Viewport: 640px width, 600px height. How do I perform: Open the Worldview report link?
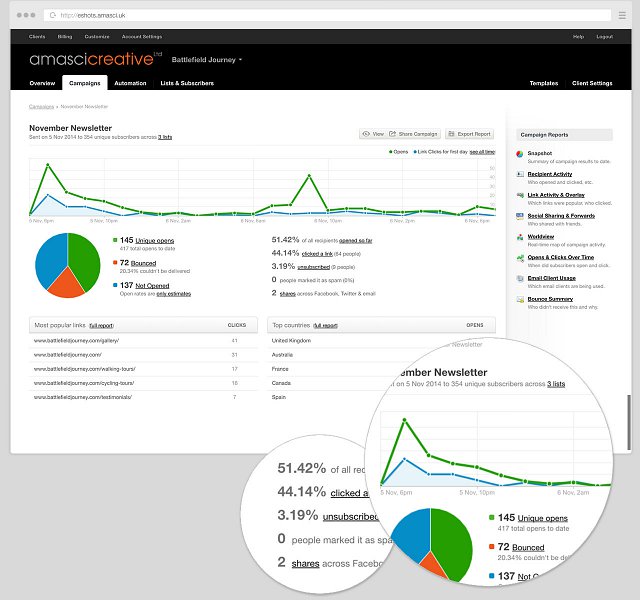coord(540,236)
